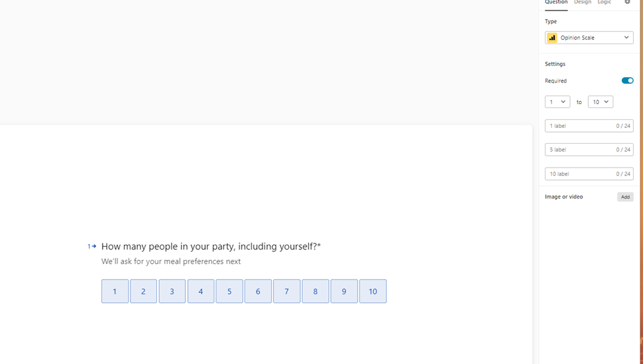Click into the 5 label field
Screen dimensions: 643x364
click(589, 150)
